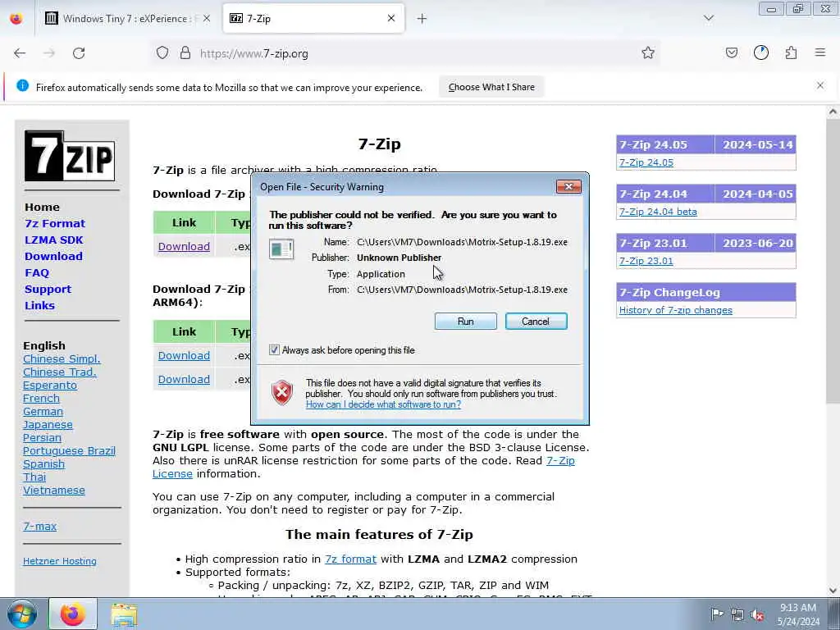Bookmark this page with the star icon

648,53
